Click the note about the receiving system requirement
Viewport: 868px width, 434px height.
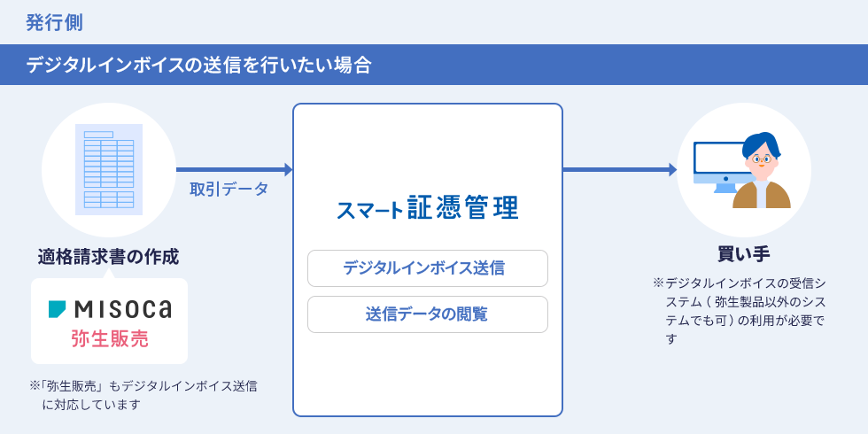(x=744, y=310)
